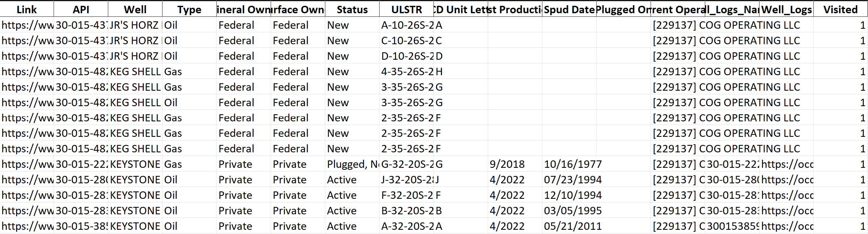Click the spud date 12/10/1994 cell
Screen dimensions: 868x234
pyautogui.click(x=569, y=195)
